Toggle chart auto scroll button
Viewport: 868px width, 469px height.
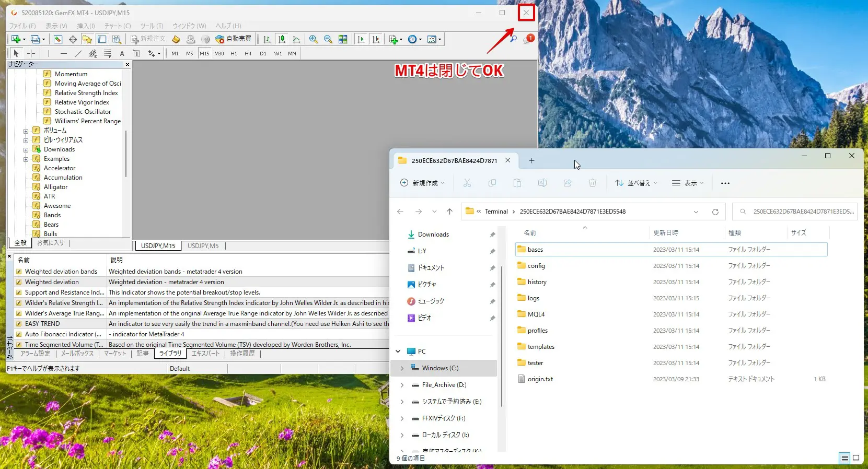(x=361, y=39)
